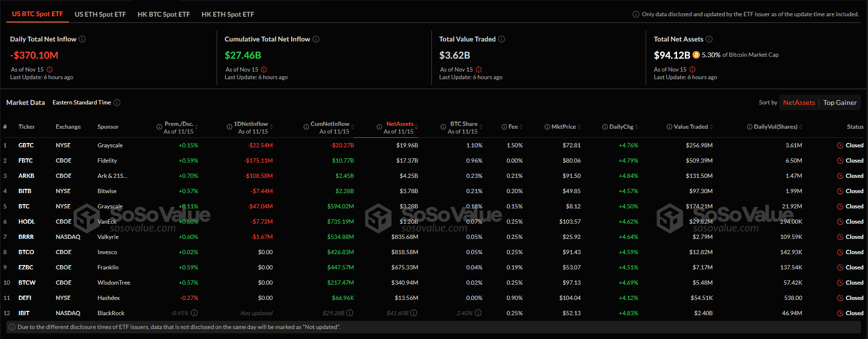This screenshot has width=868, height=339.
Task: Click info icon before 1DNetInflow column header
Action: (x=229, y=127)
